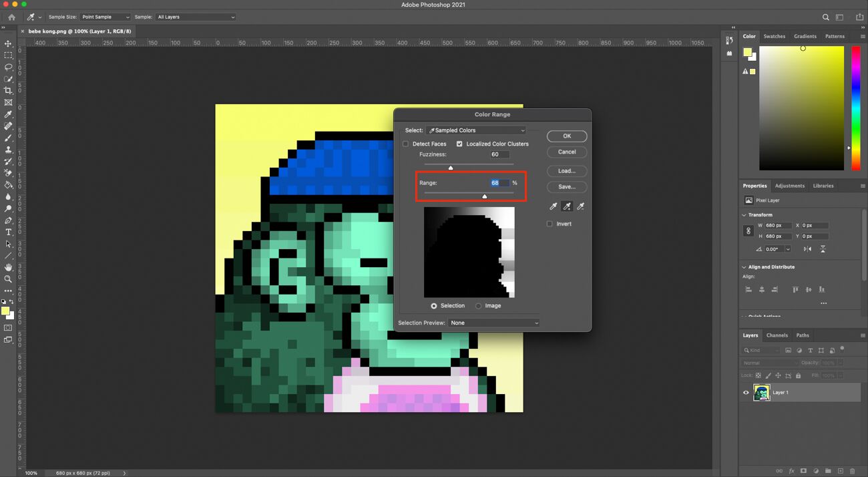Open the Selection Preview dropdown
This screenshot has width=868, height=477.
493,323
